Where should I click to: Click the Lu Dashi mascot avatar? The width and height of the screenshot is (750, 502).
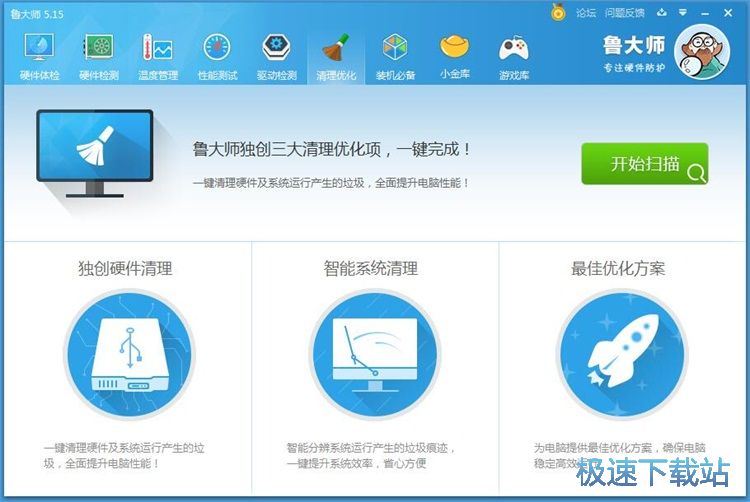tap(702, 53)
